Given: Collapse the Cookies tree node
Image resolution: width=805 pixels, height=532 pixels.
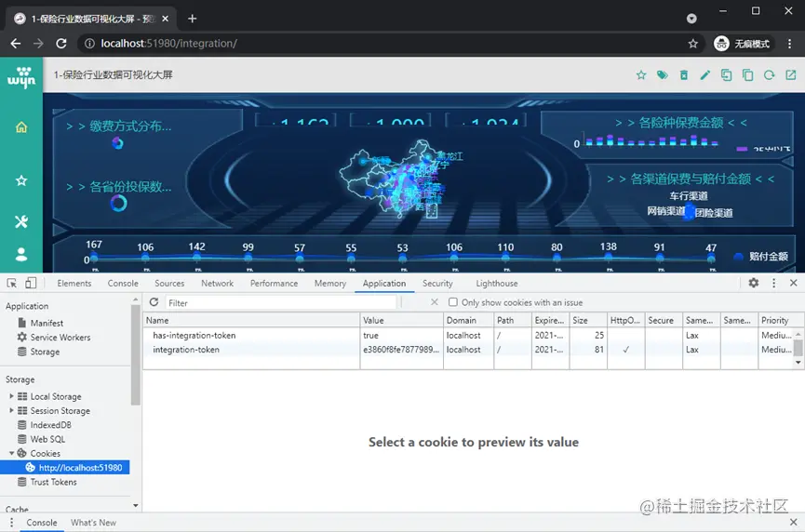Looking at the screenshot, I should tap(11, 453).
